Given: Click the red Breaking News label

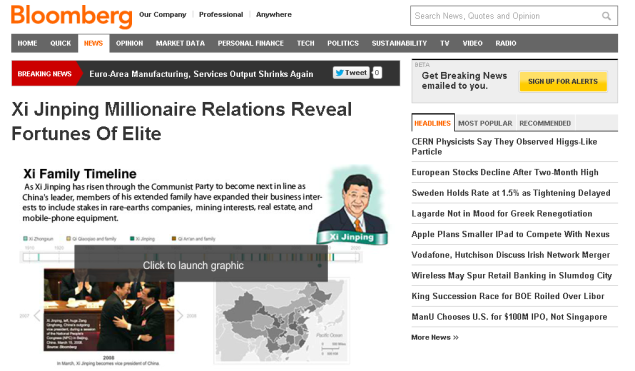Looking at the screenshot, I should click(45, 74).
